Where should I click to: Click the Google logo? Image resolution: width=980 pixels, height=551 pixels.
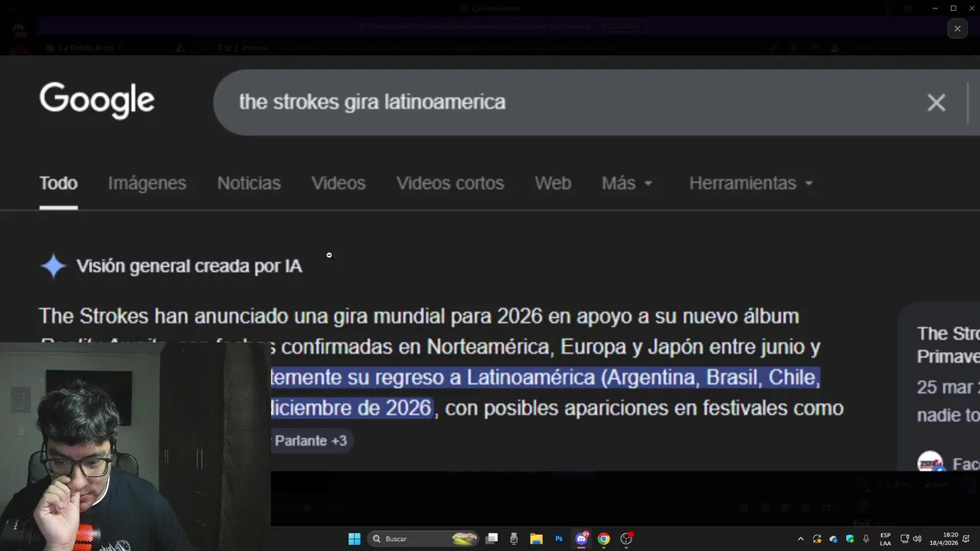click(x=97, y=101)
